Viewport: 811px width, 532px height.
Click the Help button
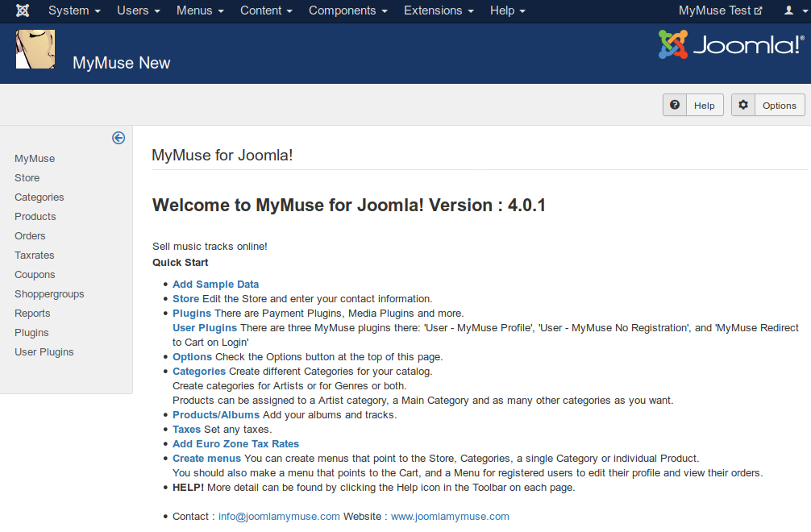(x=703, y=105)
